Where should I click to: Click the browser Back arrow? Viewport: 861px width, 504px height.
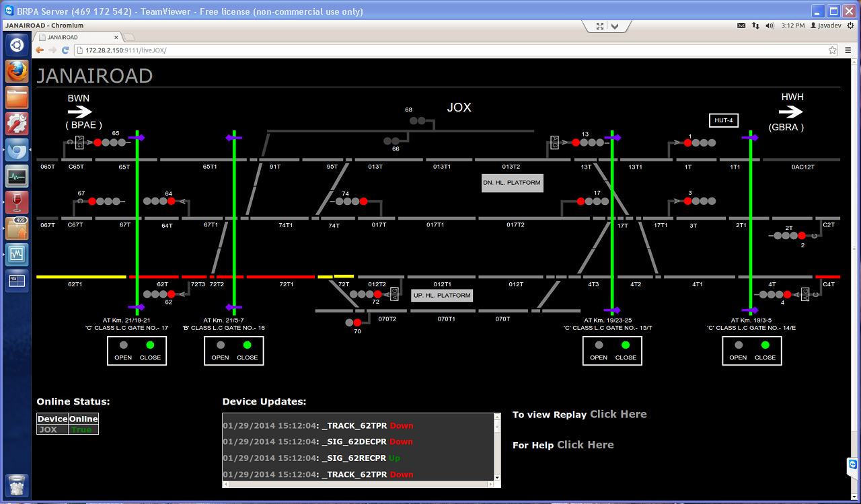[x=40, y=50]
